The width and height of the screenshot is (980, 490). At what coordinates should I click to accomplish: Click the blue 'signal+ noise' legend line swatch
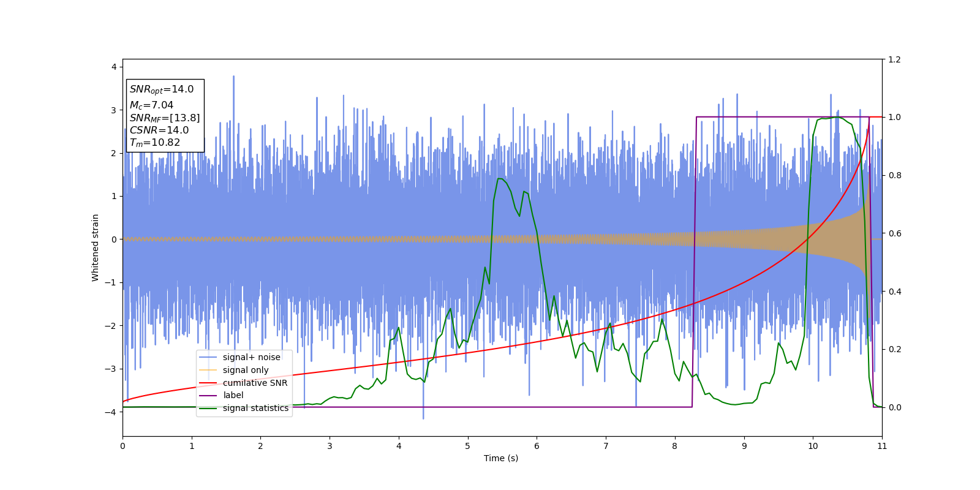pos(208,358)
